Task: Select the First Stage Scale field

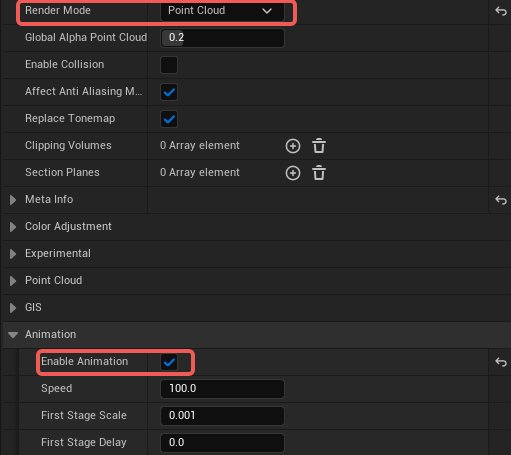Action: tap(222, 416)
